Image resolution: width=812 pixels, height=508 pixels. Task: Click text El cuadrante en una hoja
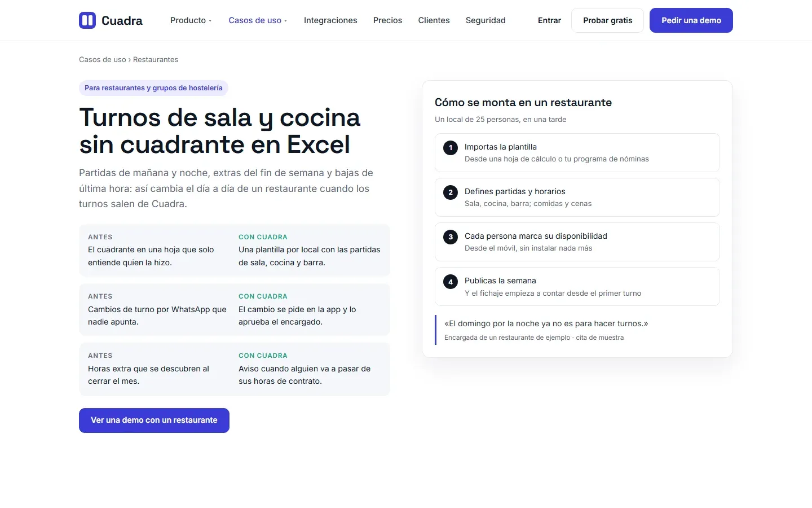click(x=151, y=256)
